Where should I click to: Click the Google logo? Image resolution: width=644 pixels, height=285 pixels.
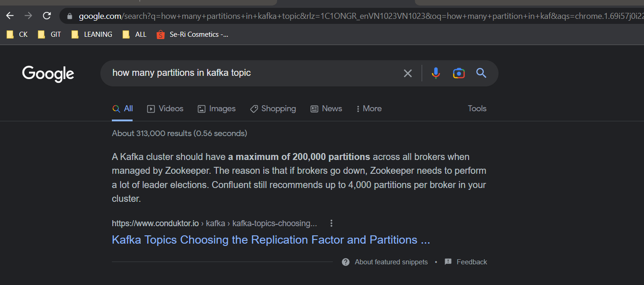tap(48, 74)
